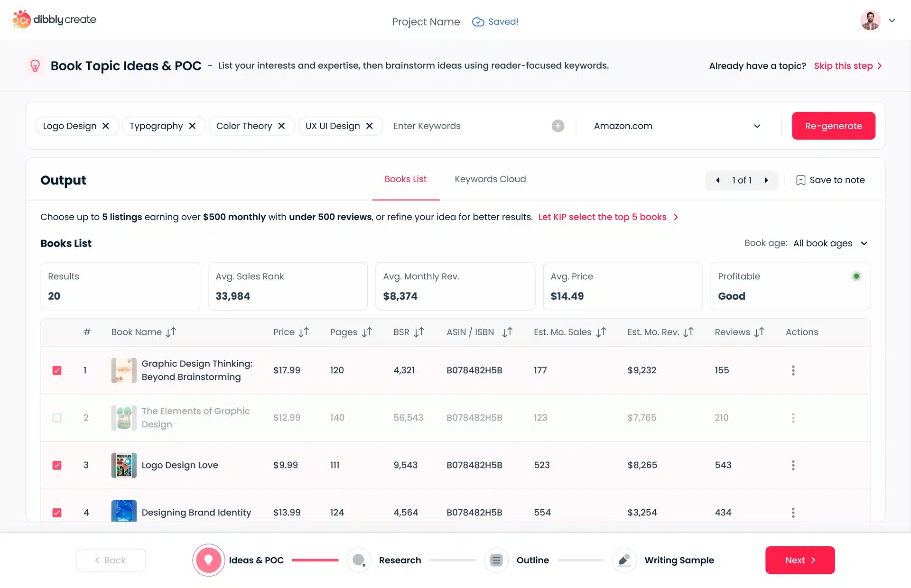Open actions menu for Elements of Graphic Design row
The image size is (911, 588).
[x=793, y=418]
